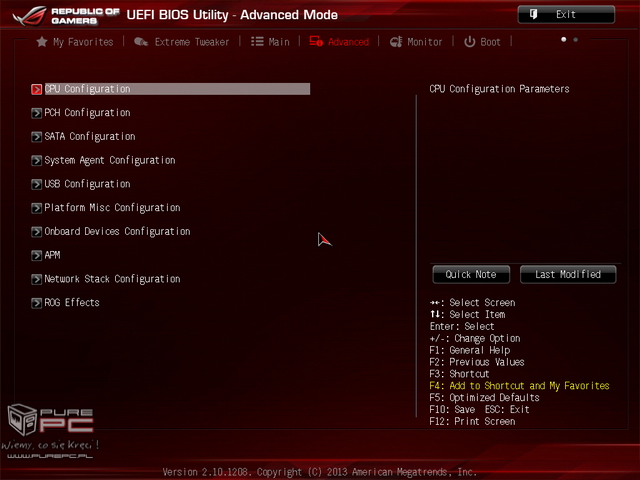Screen dimensions: 640x480
Task: Open Network Stack Configuration submenu
Action: tap(112, 279)
